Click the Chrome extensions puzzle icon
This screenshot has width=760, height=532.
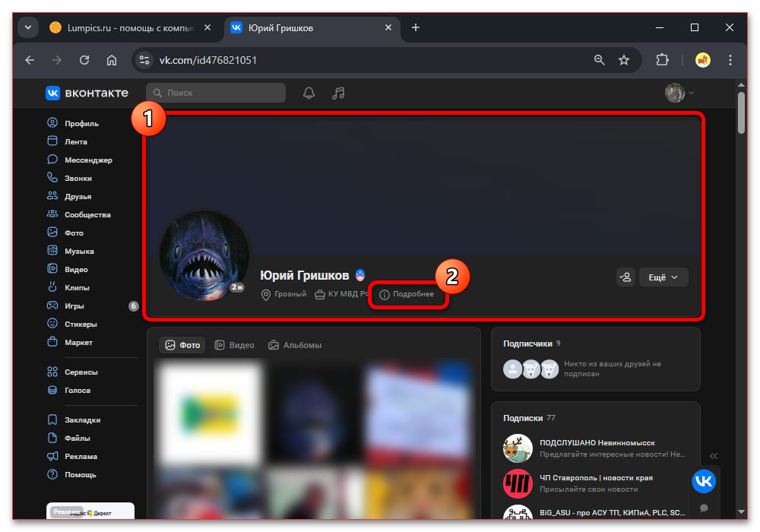(x=662, y=60)
